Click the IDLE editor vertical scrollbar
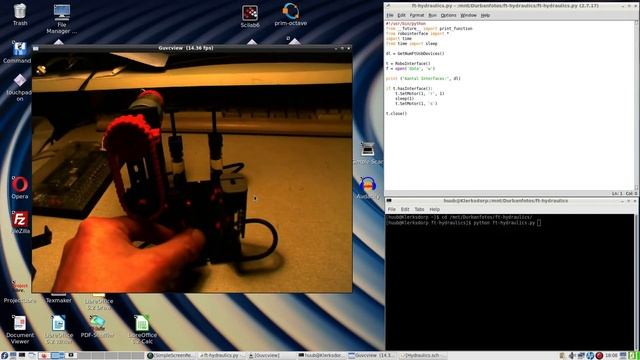 click(x=637, y=105)
